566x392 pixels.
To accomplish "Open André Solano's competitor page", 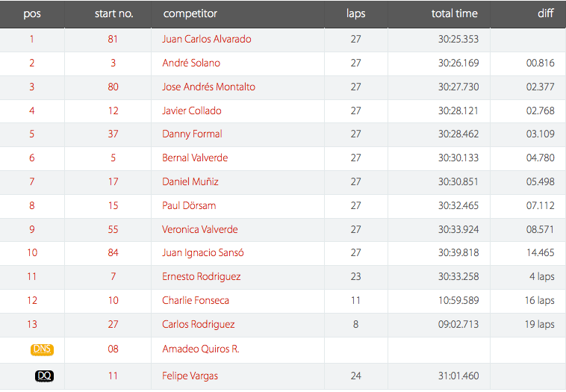I will [191, 63].
